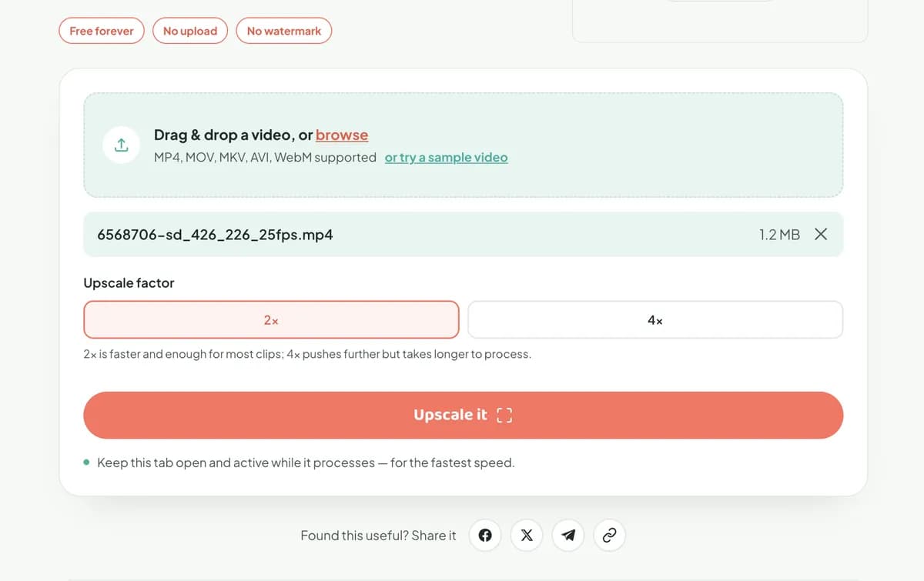Click the 2× is faster hint text
The height and width of the screenshot is (581, 924).
point(307,354)
